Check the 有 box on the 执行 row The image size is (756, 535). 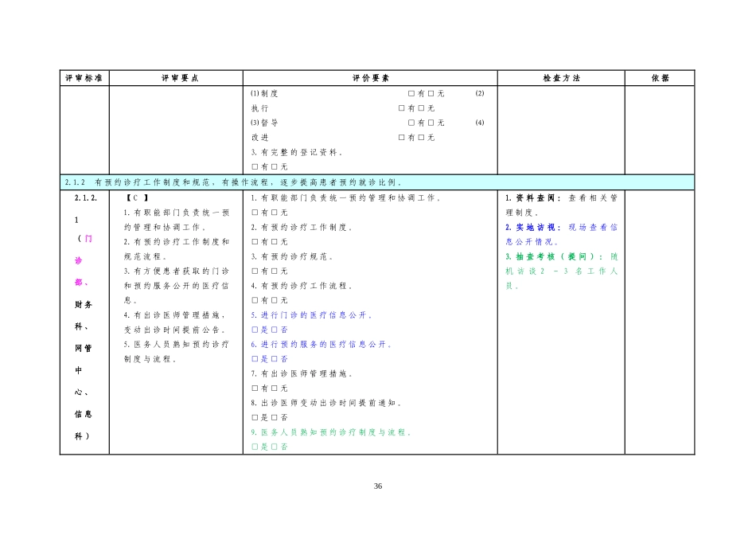(x=402, y=108)
